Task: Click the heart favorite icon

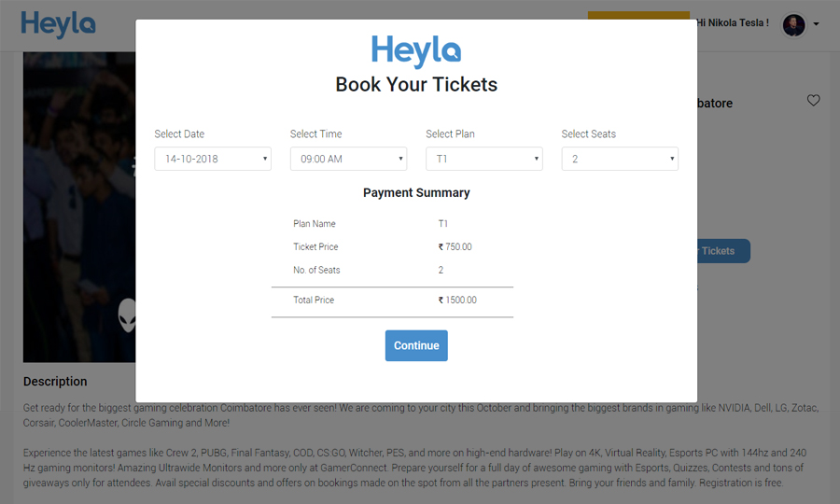Action: click(813, 100)
